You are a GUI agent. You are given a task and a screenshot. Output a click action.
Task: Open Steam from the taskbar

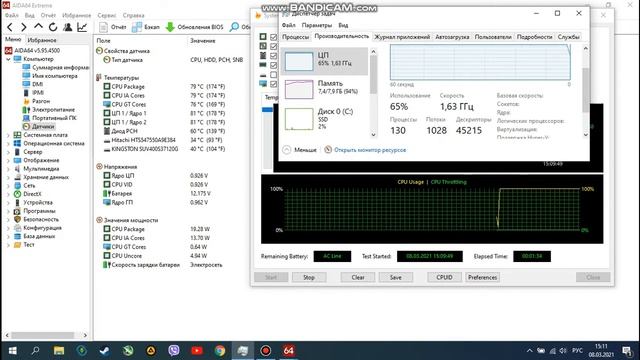click(104, 351)
